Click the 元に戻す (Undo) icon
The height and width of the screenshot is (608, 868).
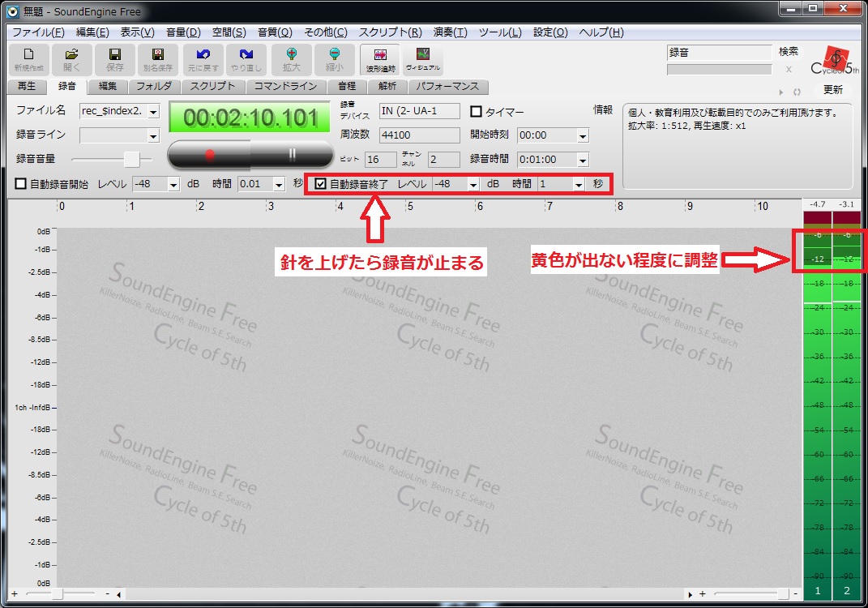tap(203, 59)
